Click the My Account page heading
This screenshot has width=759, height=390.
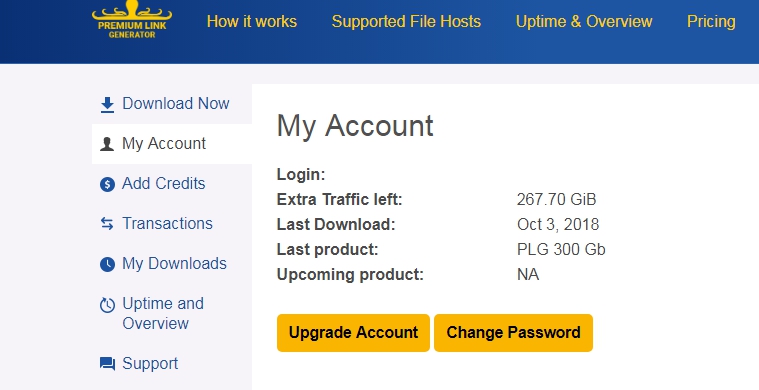[x=355, y=126]
